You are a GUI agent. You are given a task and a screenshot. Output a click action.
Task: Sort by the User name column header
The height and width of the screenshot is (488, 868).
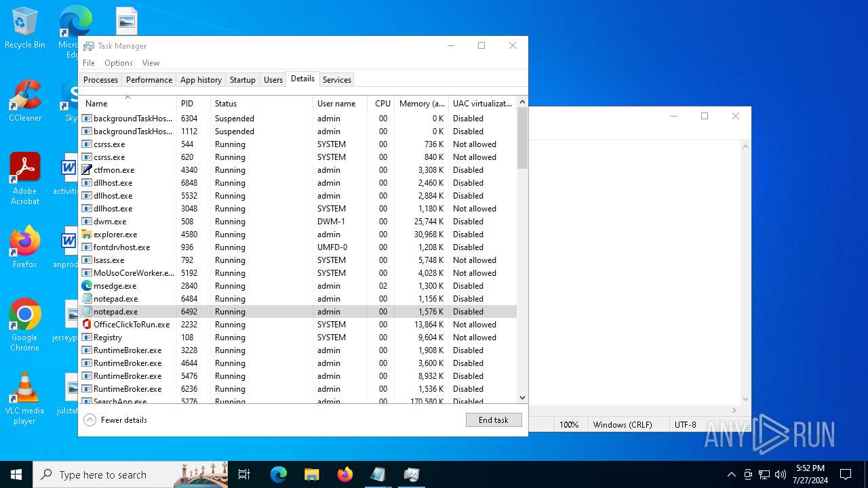pyautogui.click(x=340, y=103)
